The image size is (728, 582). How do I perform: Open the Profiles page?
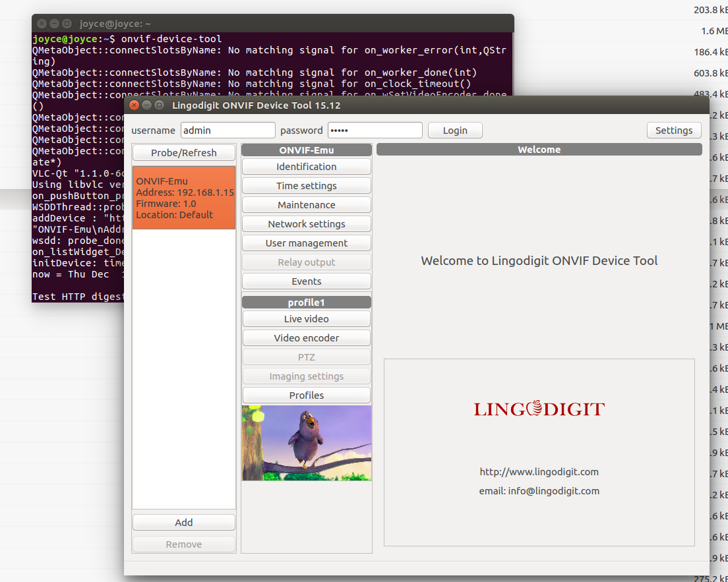[307, 395]
